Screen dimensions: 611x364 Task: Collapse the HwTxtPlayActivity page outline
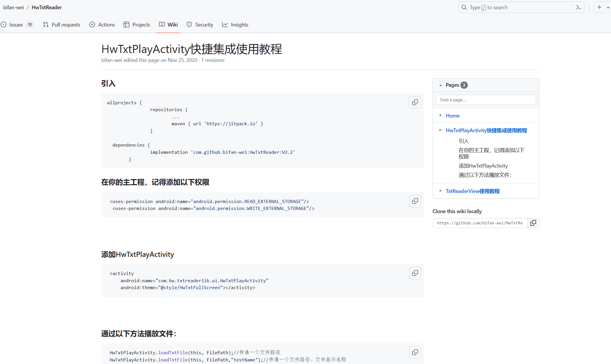click(x=440, y=130)
